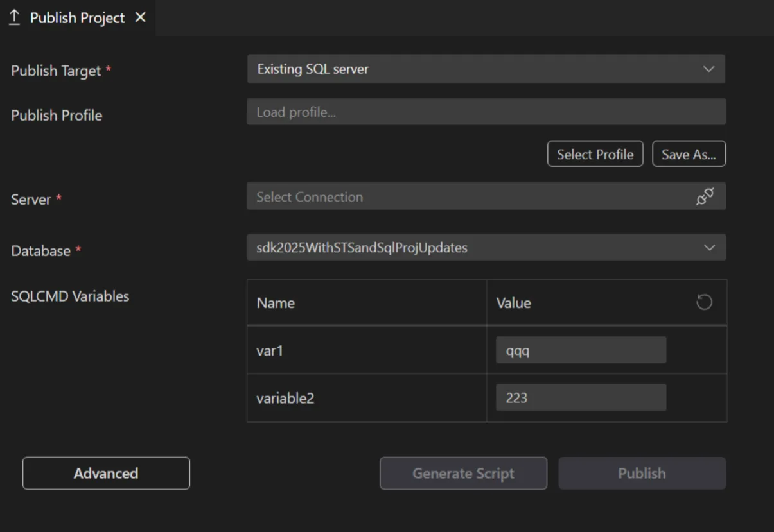The width and height of the screenshot is (774, 532).
Task: Close the Publish Project tab
Action: pyautogui.click(x=140, y=17)
